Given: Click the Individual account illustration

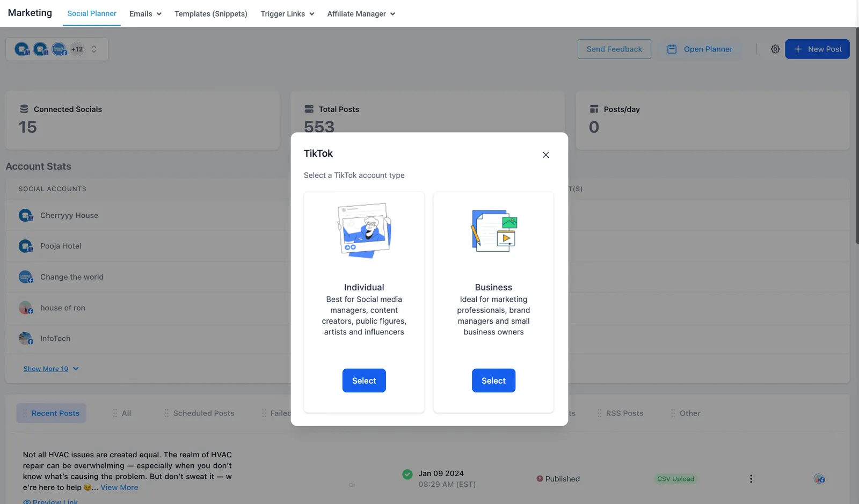Looking at the screenshot, I should click(x=364, y=230).
